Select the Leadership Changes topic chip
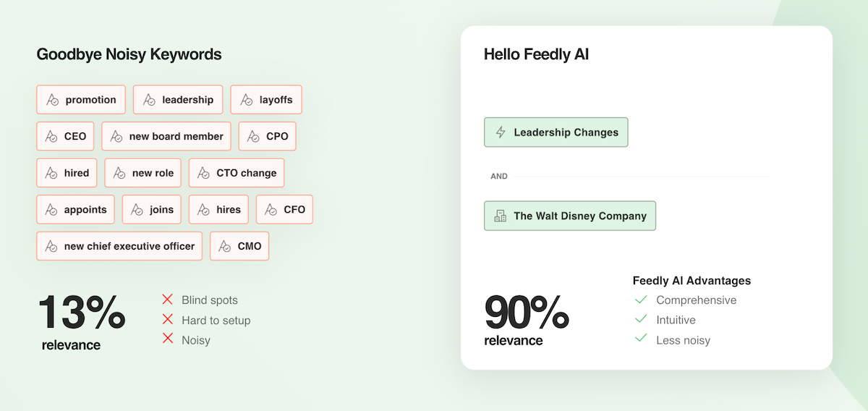This screenshot has width=868, height=411. pyautogui.click(x=556, y=132)
